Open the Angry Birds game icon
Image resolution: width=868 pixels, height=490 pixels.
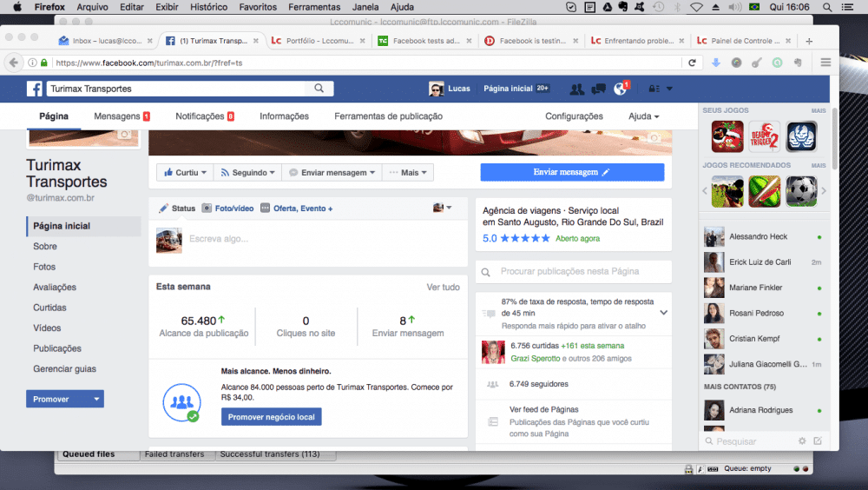727,136
